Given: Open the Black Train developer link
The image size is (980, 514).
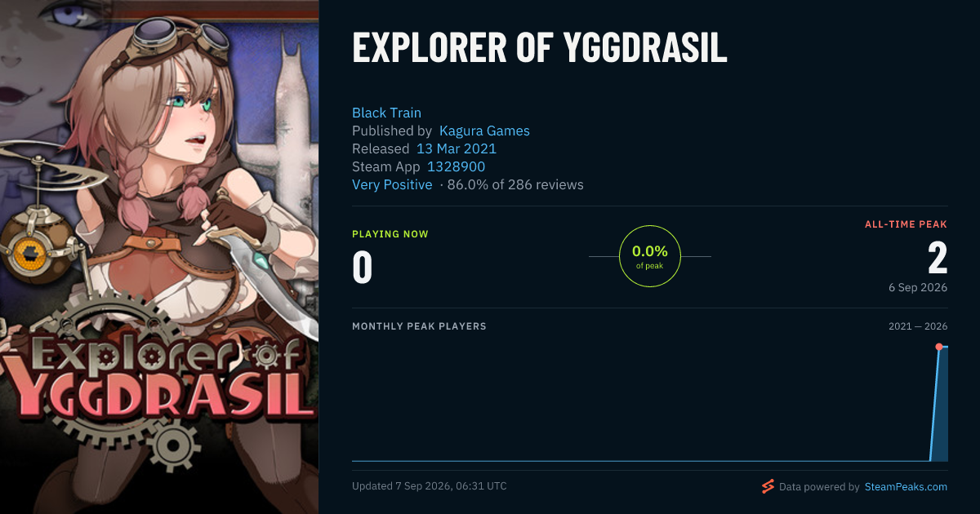Looking at the screenshot, I should coord(386,113).
